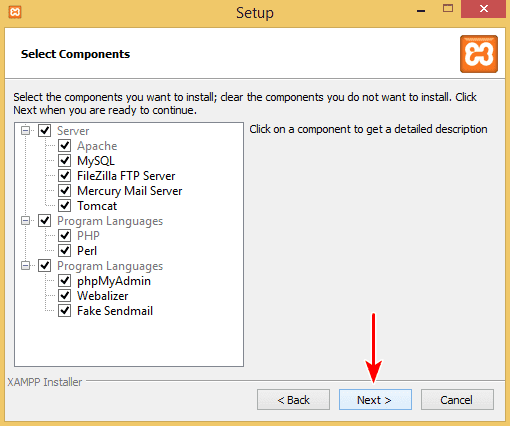This screenshot has height=426, width=510.
Task: Select the Server label in tree
Action: pos(73,131)
